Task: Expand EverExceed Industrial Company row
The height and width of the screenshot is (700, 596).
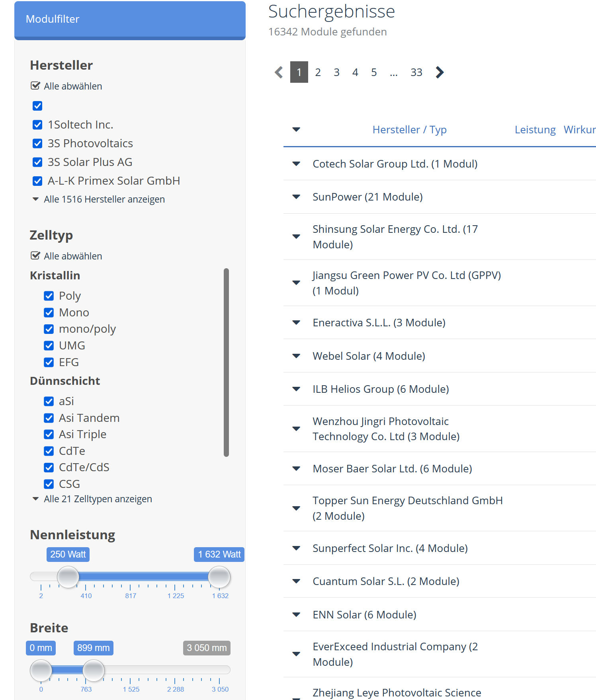Action: [x=296, y=654]
